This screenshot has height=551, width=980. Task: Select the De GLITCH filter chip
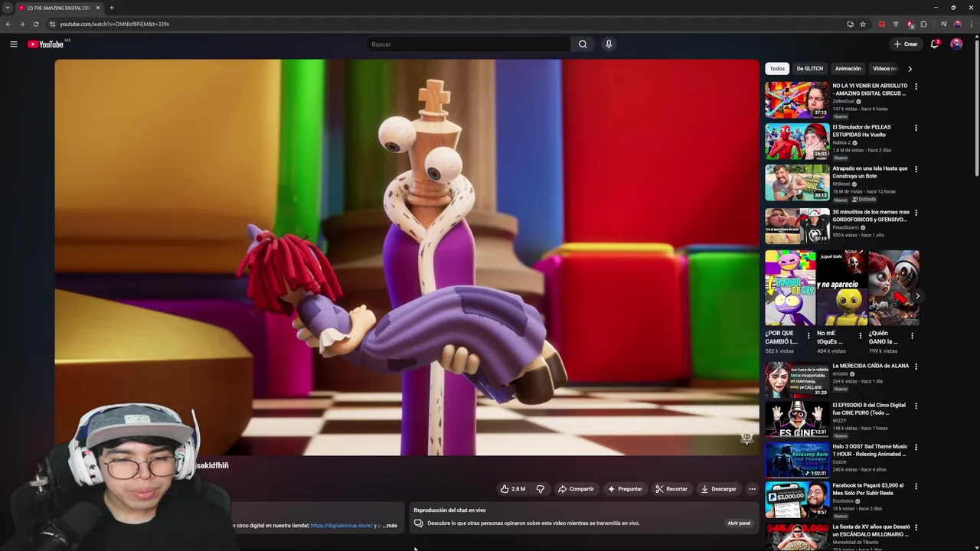pyautogui.click(x=809, y=69)
